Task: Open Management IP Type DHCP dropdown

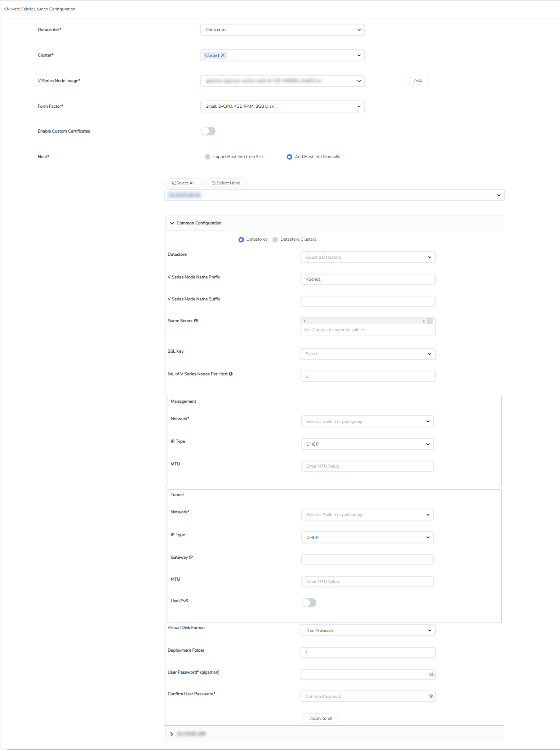Action: [367, 444]
